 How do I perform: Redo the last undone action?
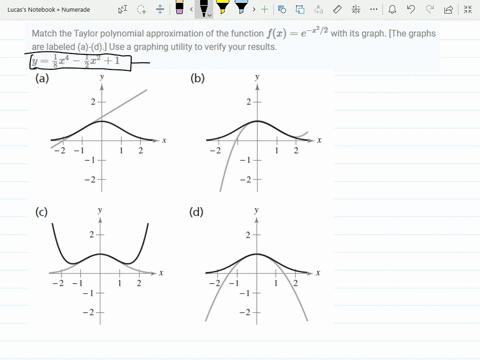click(430, 9)
